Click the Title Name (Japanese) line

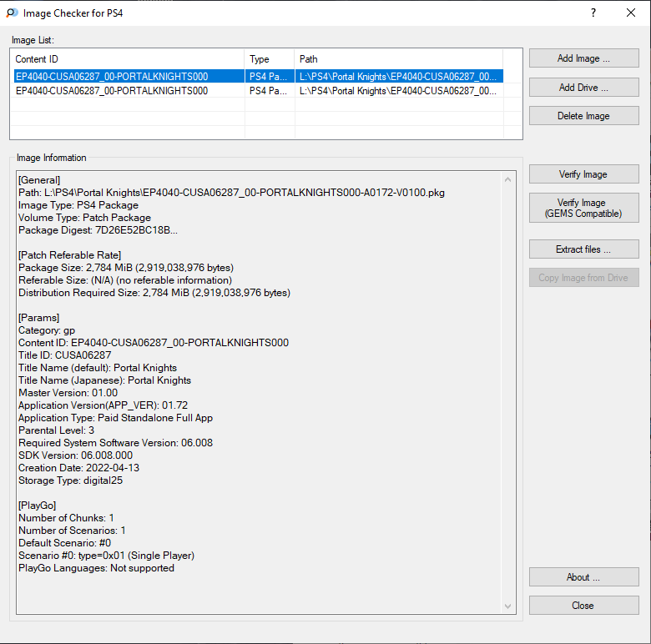pyautogui.click(x=104, y=380)
